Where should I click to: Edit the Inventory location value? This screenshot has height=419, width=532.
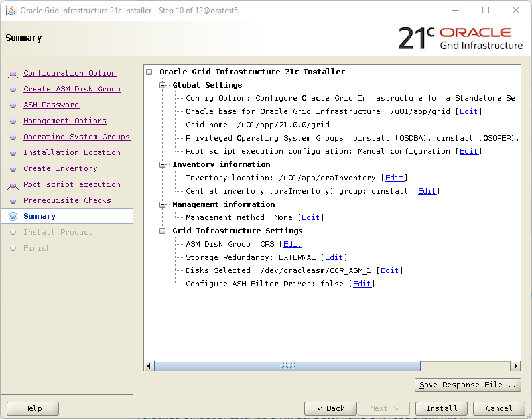[x=394, y=178]
